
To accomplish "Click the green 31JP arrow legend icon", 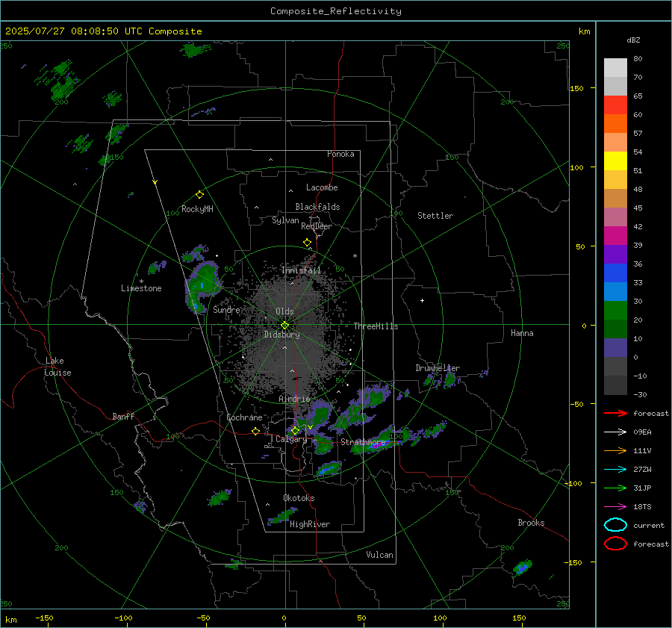I will coord(615,488).
